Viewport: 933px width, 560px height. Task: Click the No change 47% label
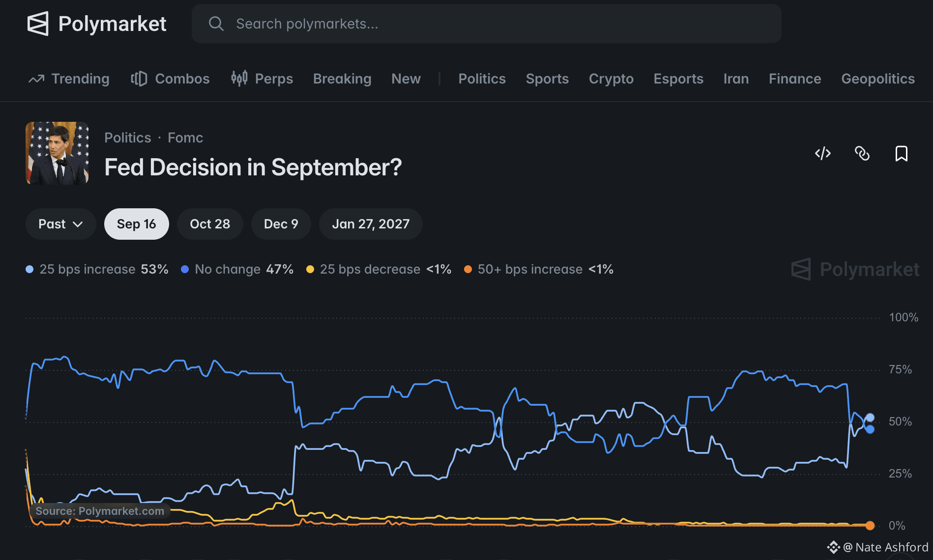pyautogui.click(x=244, y=269)
